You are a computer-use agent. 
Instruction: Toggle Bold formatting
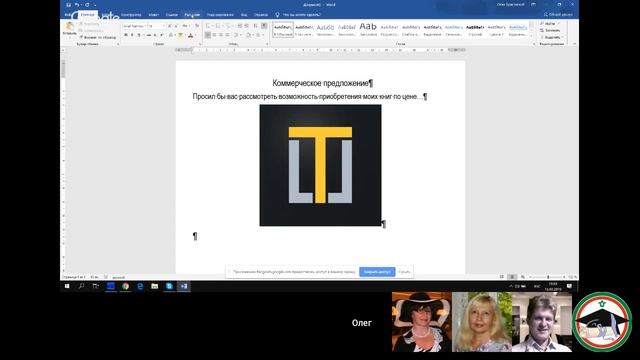pos(126,36)
